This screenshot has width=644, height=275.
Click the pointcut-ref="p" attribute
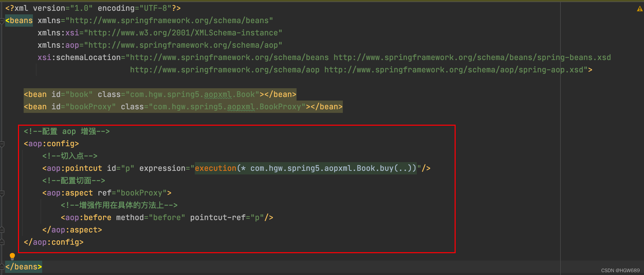(227, 218)
